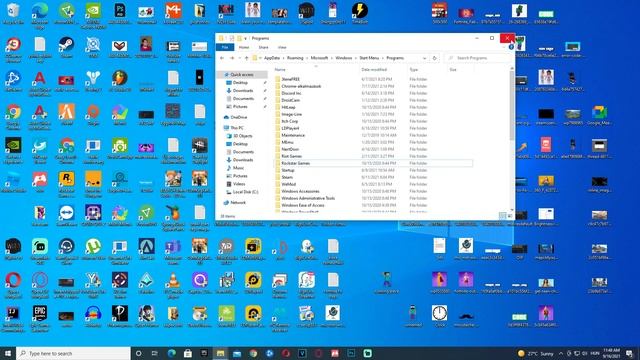The width and height of the screenshot is (640, 360).
Task: Go back in File Explorer
Action: click(x=222, y=58)
